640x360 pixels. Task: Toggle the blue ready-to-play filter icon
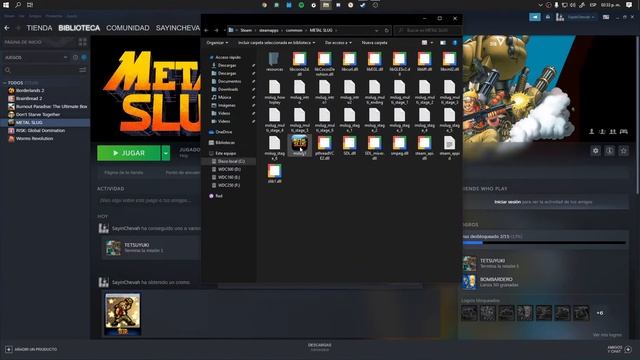[x=84, y=58]
